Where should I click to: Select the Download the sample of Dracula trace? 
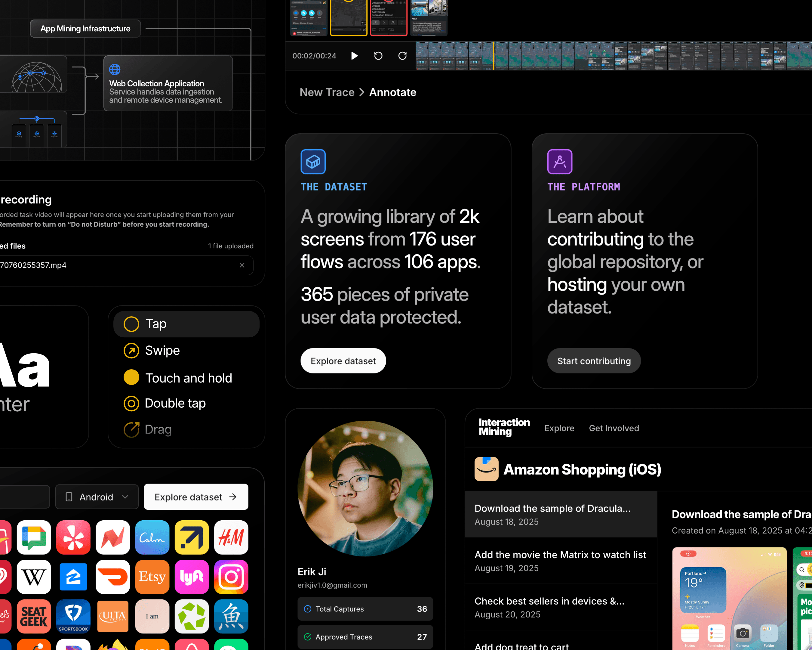(561, 514)
